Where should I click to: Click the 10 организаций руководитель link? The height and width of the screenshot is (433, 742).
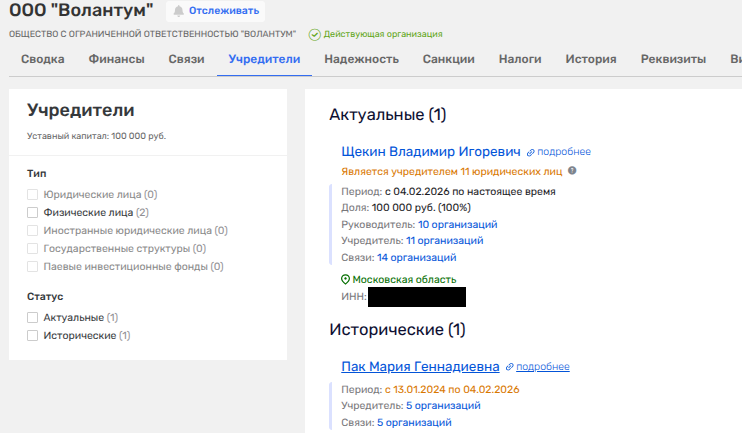click(457, 225)
